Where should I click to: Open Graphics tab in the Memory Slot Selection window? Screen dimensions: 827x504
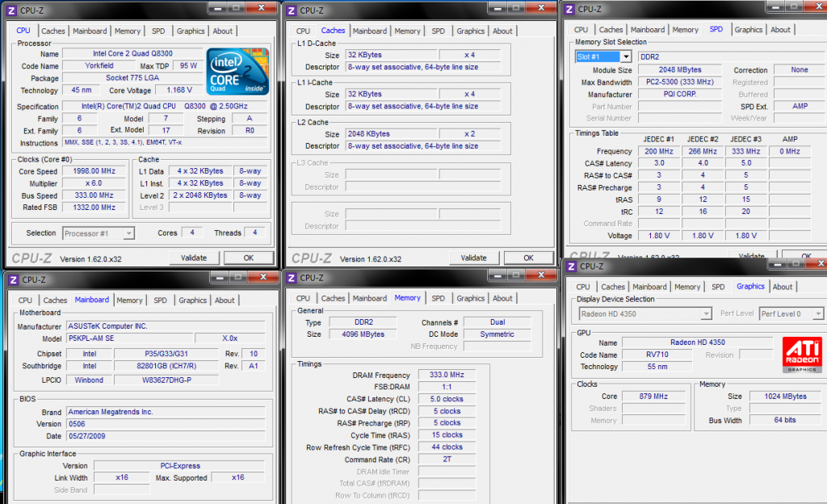(x=748, y=30)
